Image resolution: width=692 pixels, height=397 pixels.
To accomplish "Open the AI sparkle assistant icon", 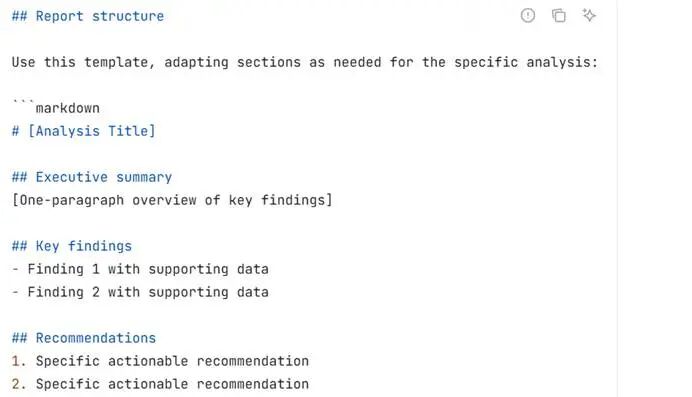I will (x=589, y=15).
